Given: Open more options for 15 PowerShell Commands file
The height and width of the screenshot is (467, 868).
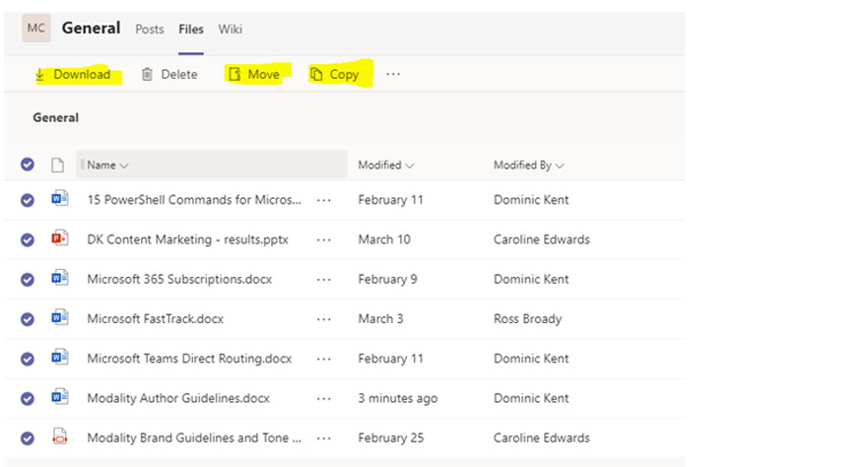Looking at the screenshot, I should point(324,200).
